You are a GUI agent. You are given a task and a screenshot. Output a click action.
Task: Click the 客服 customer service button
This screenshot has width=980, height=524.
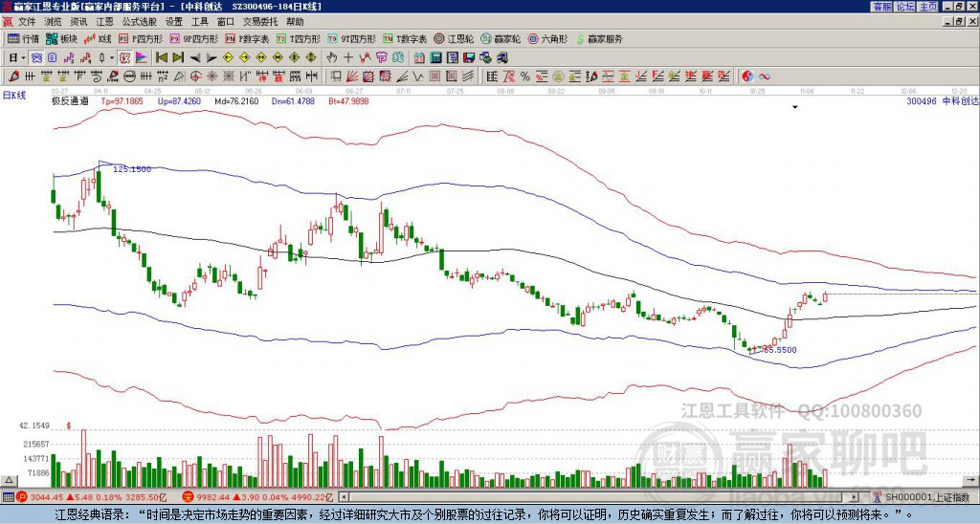(882, 7)
